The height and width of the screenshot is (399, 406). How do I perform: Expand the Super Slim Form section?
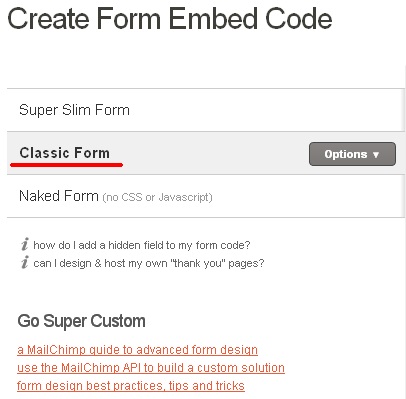[x=205, y=110]
